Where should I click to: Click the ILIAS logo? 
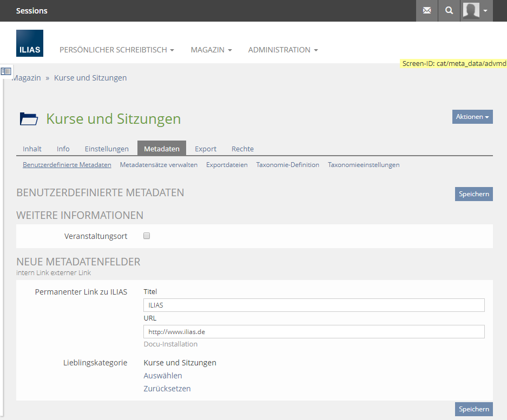(30, 43)
